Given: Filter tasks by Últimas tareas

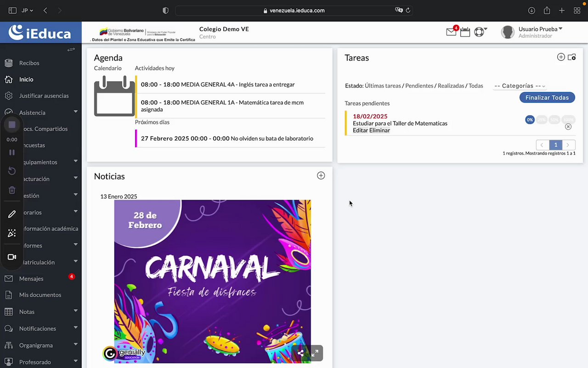Looking at the screenshot, I should pyautogui.click(x=383, y=86).
